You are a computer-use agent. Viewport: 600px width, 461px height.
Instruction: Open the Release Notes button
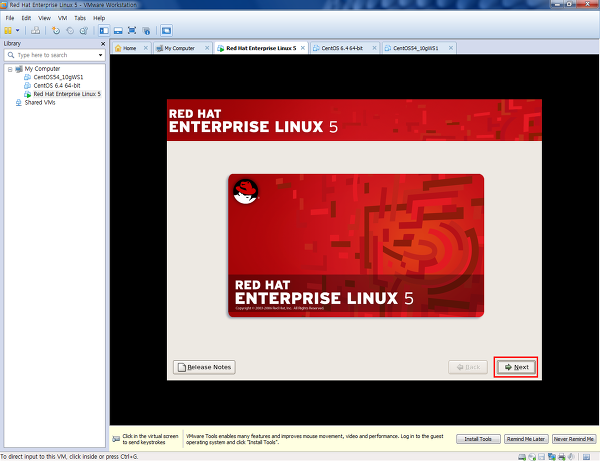[x=204, y=367]
